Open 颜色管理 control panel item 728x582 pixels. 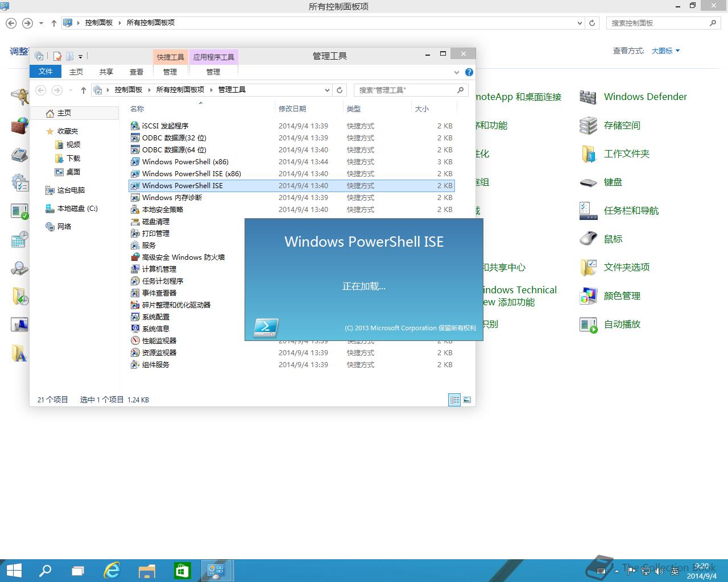610,296
